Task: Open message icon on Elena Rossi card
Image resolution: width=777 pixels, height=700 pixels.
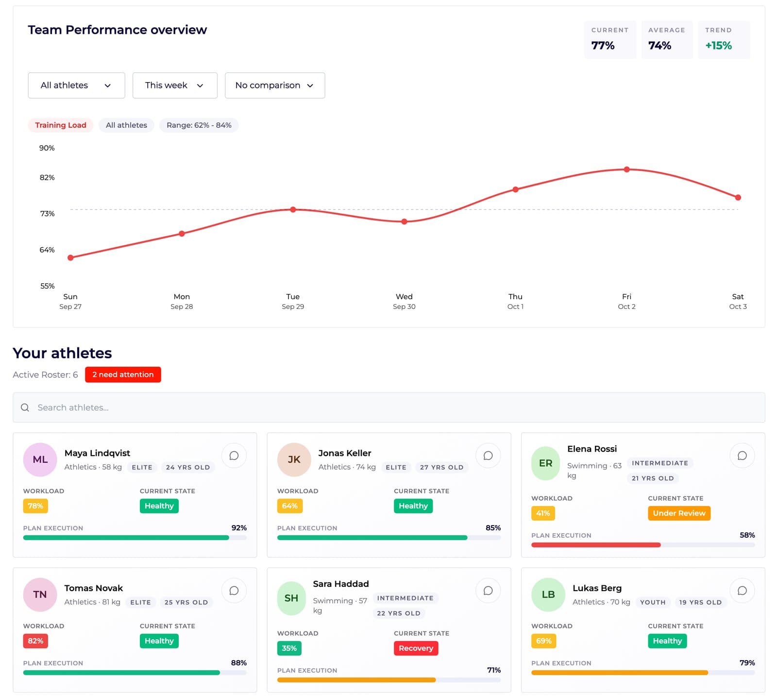Action: [742, 456]
